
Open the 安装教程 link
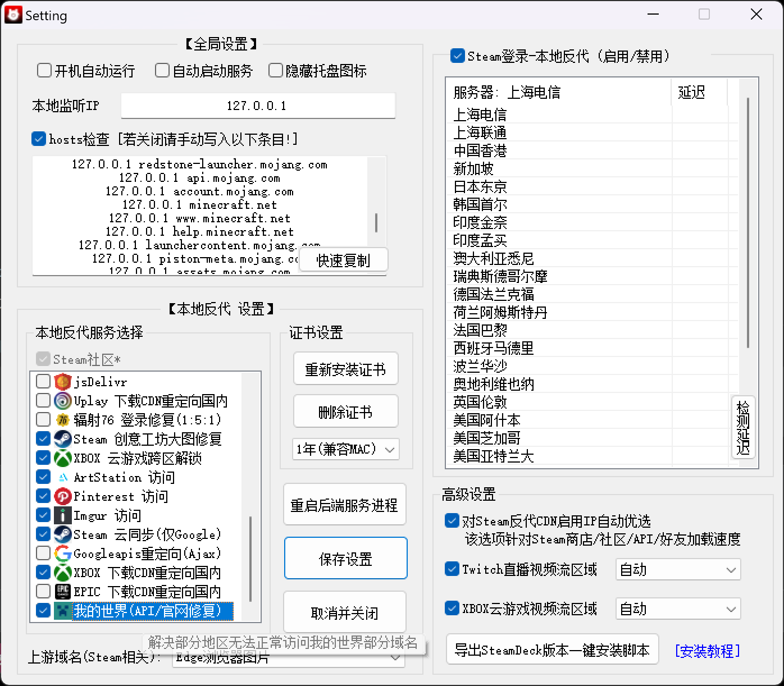[x=708, y=651]
